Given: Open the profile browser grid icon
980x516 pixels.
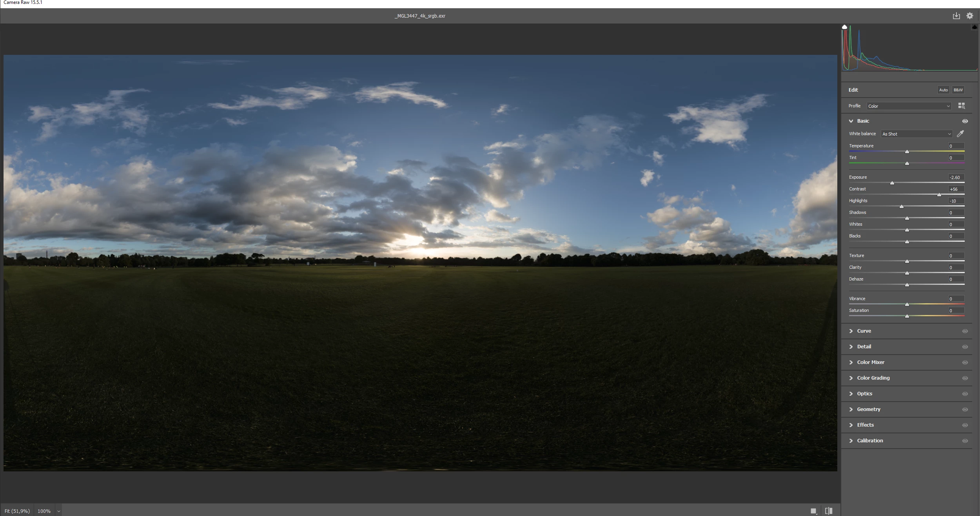Looking at the screenshot, I should coord(961,106).
